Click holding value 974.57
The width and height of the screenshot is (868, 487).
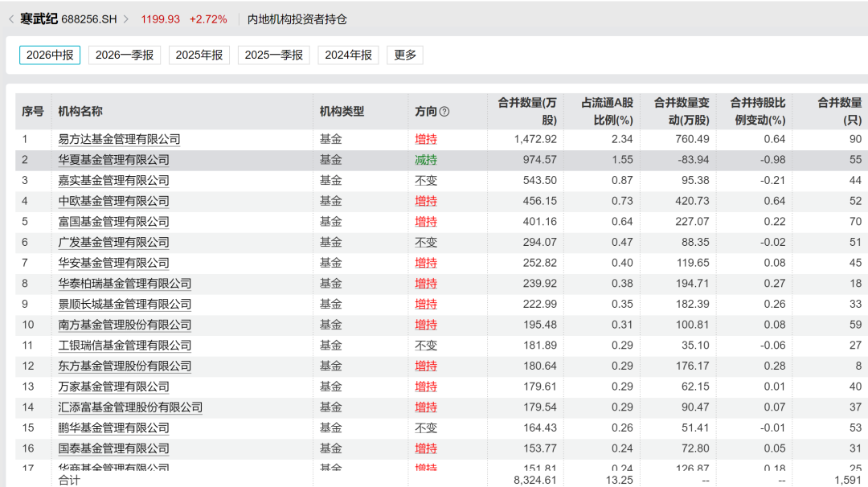tap(540, 160)
